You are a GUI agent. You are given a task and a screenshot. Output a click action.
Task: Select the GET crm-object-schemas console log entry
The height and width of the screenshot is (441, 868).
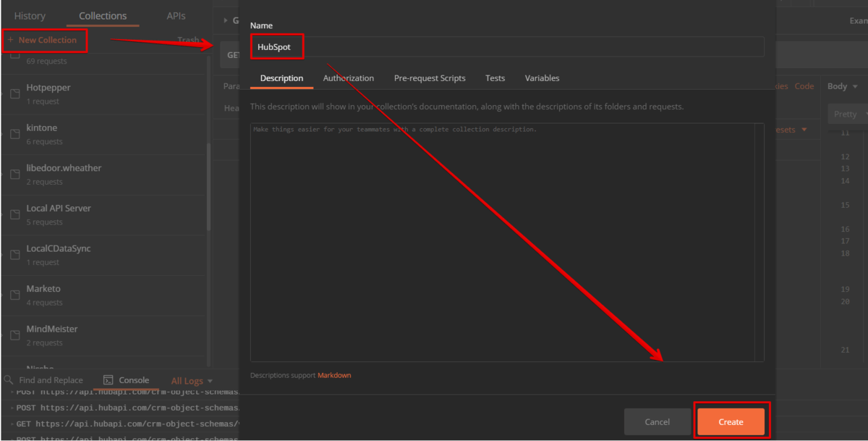pos(127,424)
